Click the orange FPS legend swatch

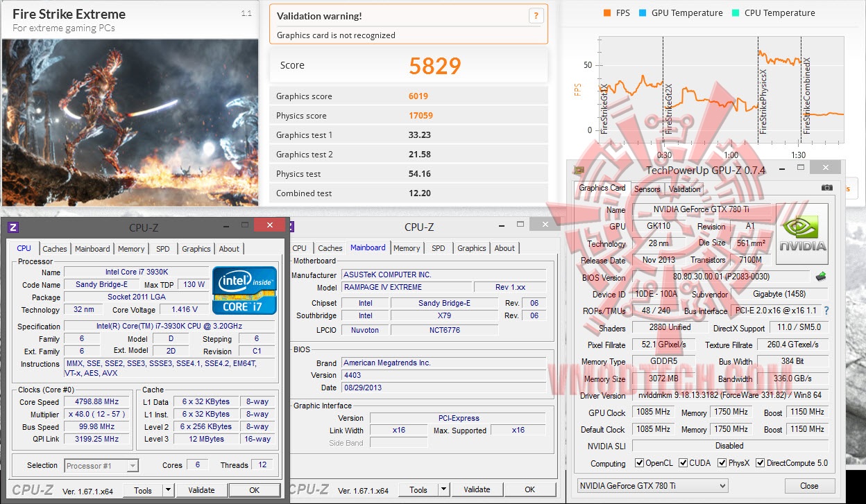(x=608, y=13)
